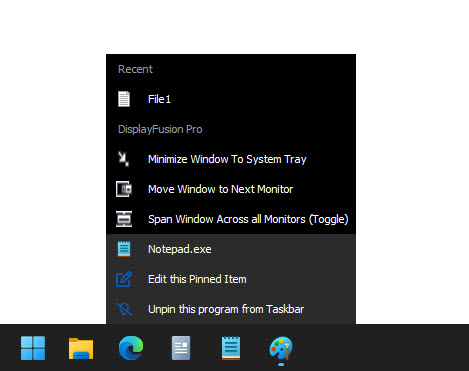This screenshot has height=371, width=469.
Task: Open Microsoft Edge from the taskbar
Action: (131, 348)
